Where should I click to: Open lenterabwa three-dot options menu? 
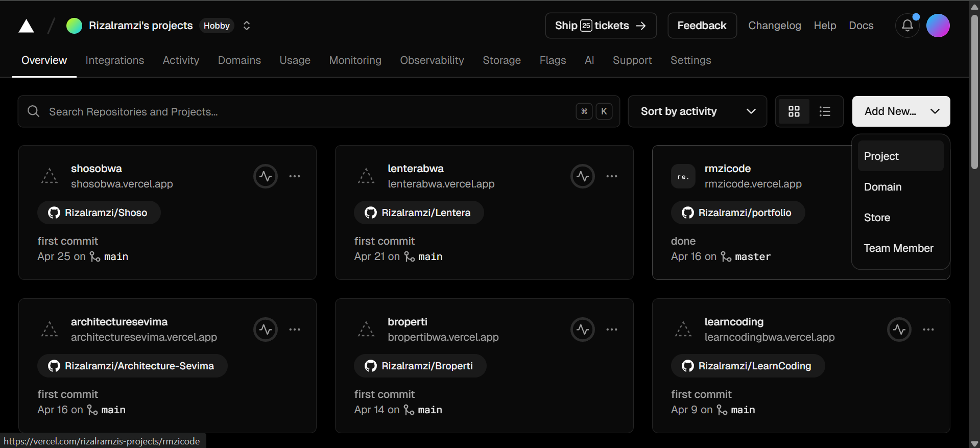(612, 176)
